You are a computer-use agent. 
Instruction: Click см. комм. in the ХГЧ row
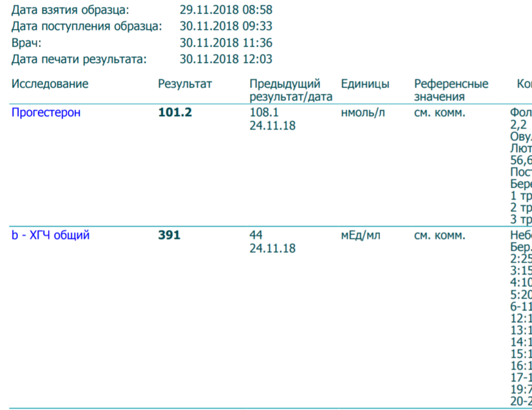coord(439,235)
